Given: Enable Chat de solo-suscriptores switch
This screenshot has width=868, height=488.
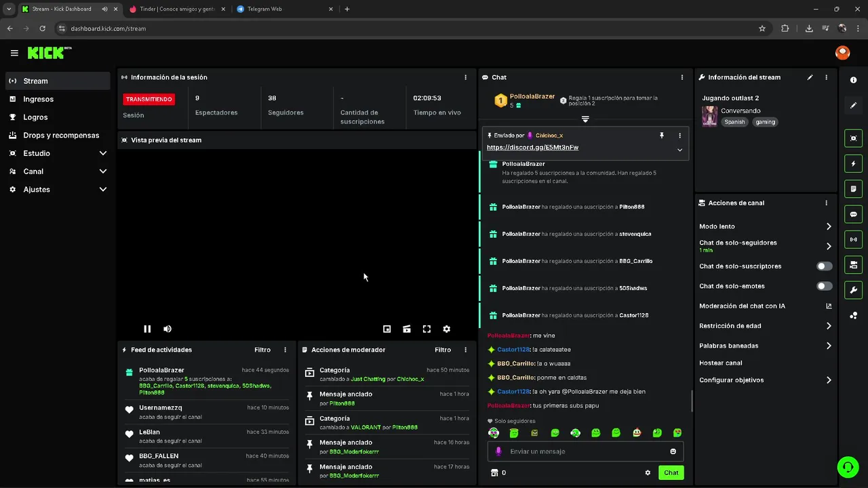Looking at the screenshot, I should pyautogui.click(x=825, y=266).
